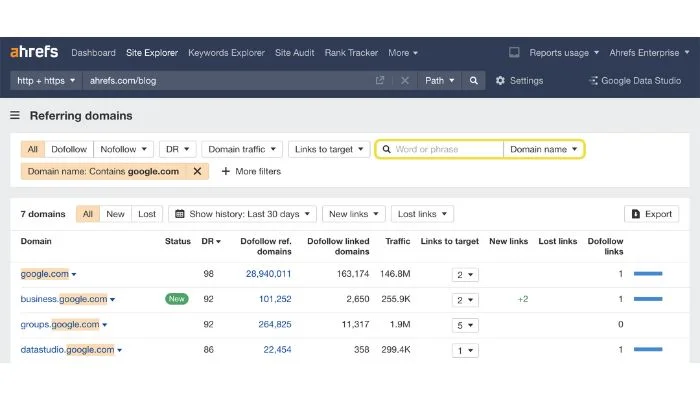700x400 pixels.
Task: Select the All link-type filter
Action: [33, 149]
